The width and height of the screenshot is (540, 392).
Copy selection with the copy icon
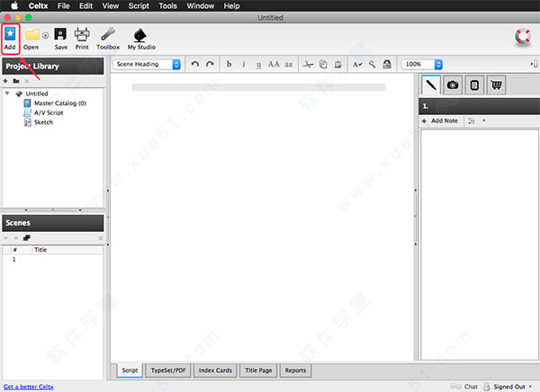(x=323, y=65)
